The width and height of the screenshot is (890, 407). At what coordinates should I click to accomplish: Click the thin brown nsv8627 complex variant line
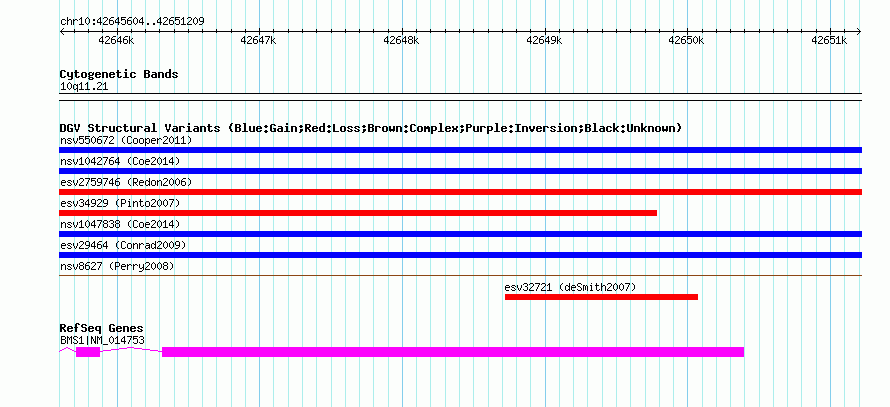[460, 275]
